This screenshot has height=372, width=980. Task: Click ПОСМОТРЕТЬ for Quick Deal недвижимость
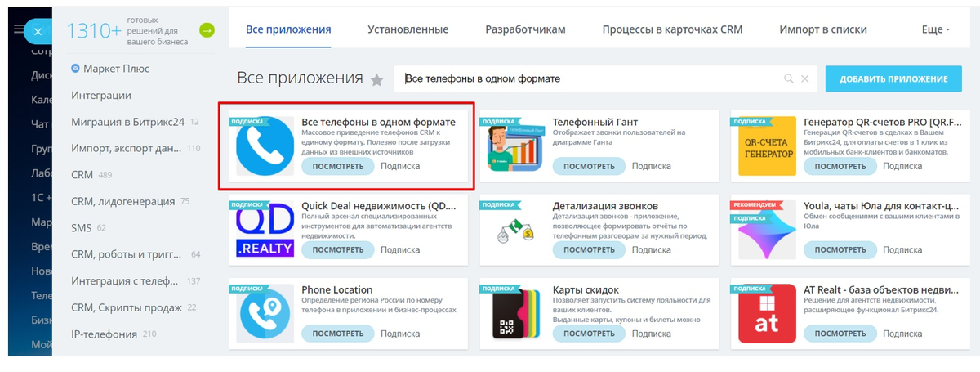337,250
